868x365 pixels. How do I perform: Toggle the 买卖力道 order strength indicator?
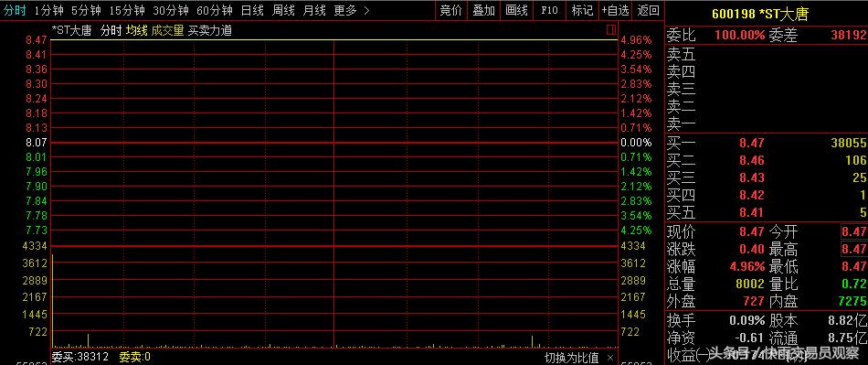[210, 31]
